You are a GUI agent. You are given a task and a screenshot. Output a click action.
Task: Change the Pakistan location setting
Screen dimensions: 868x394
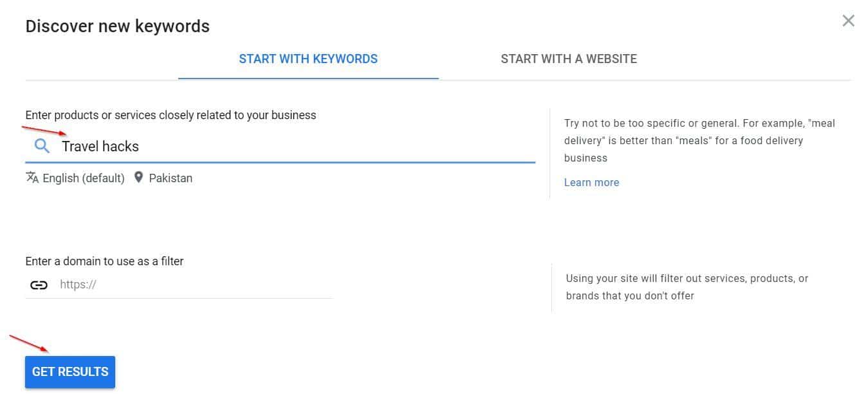[171, 178]
